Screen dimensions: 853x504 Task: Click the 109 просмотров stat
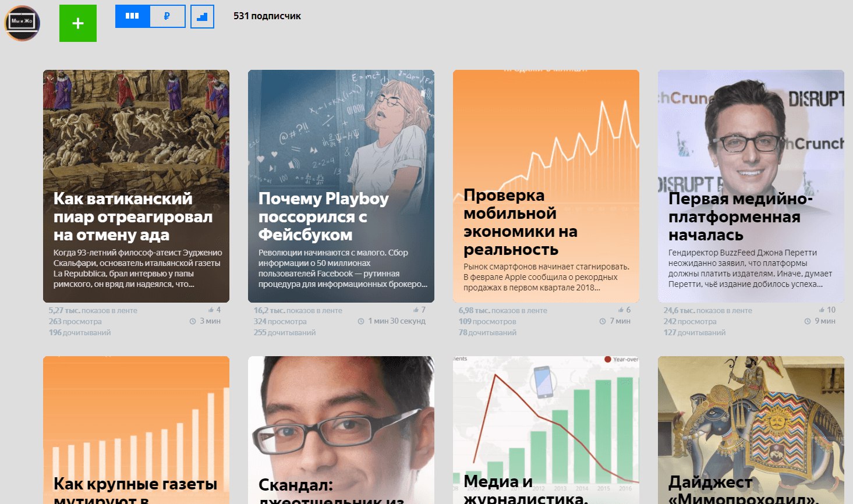487,321
